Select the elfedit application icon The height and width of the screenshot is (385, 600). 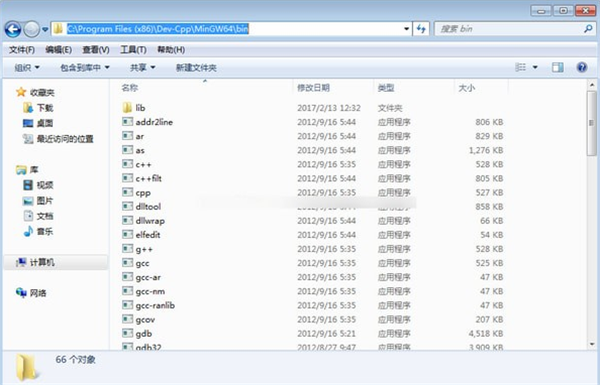(127, 235)
